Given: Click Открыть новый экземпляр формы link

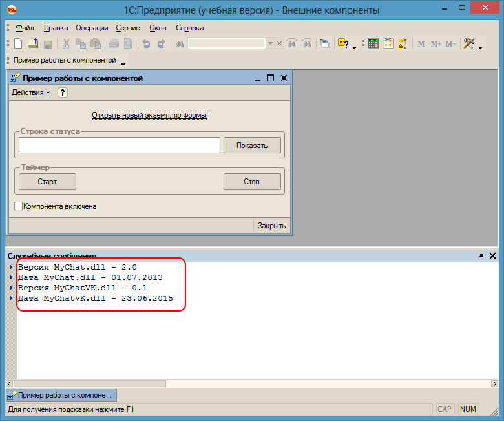Looking at the screenshot, I should [149, 115].
